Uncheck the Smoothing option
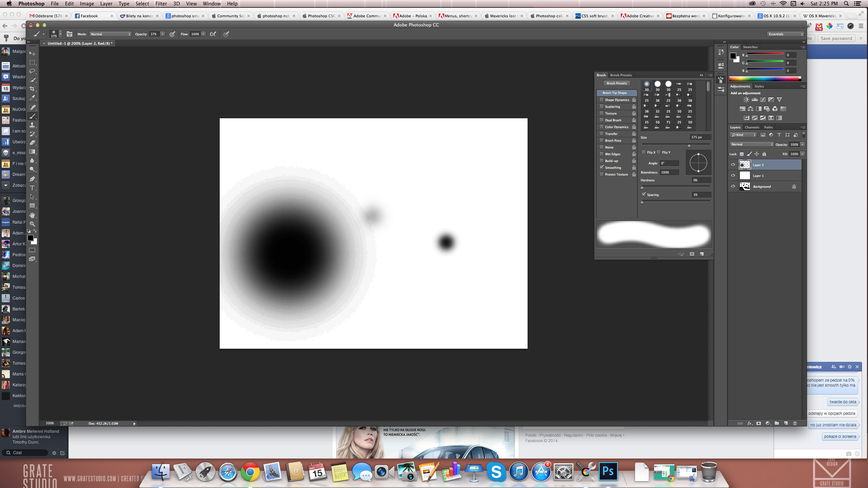Image resolution: width=868 pixels, height=488 pixels. (x=601, y=167)
